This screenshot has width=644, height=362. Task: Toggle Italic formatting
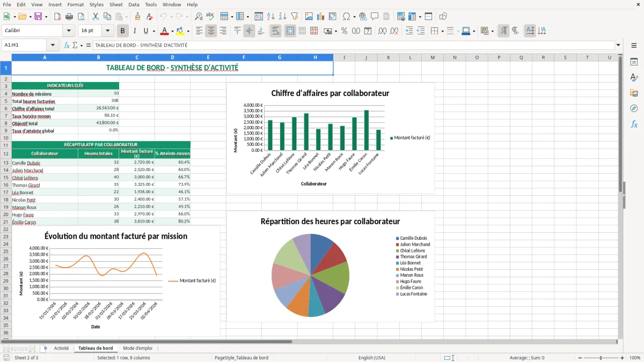(135, 31)
